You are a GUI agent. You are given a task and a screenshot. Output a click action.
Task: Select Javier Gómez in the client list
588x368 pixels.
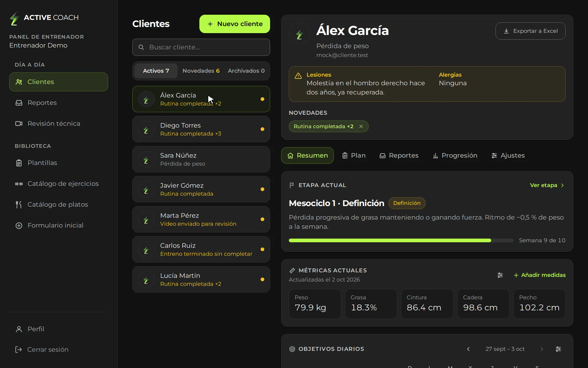(201, 189)
